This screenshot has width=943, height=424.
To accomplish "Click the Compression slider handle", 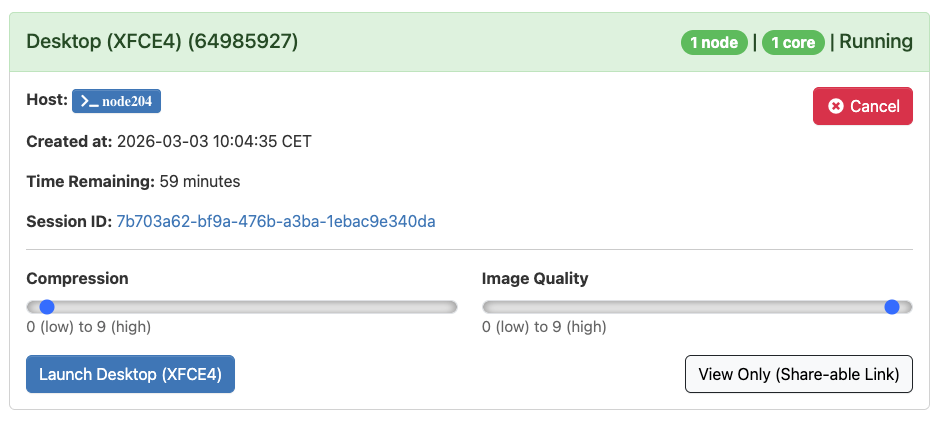I will coord(46,307).
